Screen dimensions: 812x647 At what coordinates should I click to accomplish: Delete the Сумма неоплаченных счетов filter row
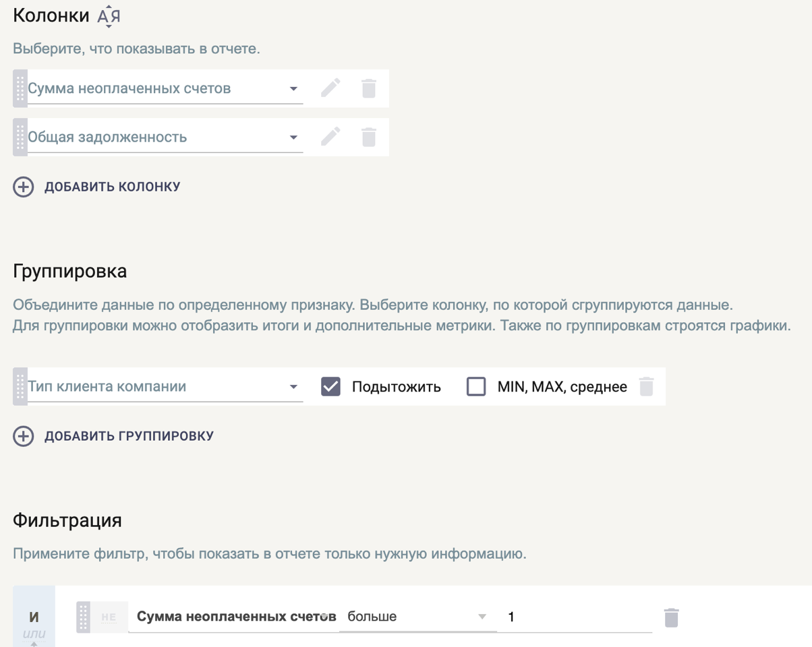671,617
